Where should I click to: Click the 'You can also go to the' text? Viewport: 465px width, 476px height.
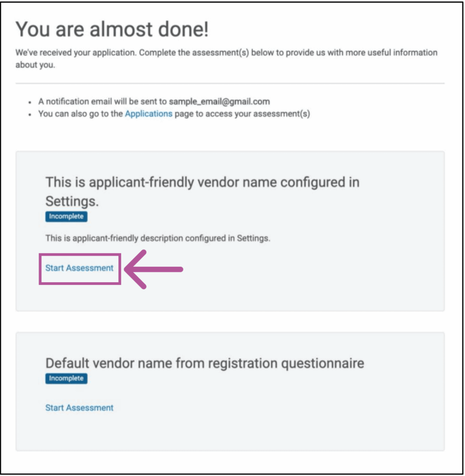coord(81,113)
